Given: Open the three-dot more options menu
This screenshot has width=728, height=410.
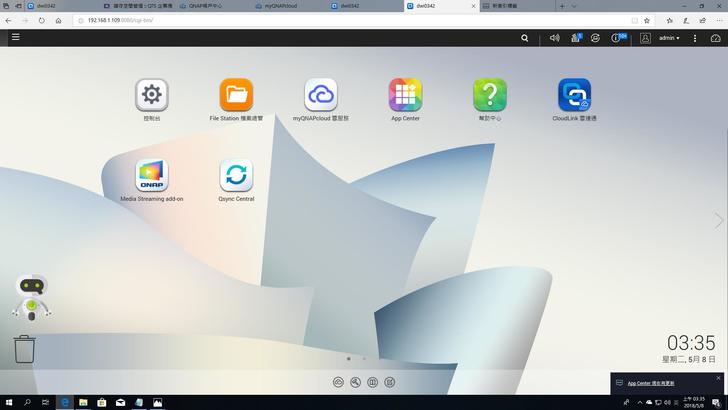Looking at the screenshot, I should click(x=694, y=38).
